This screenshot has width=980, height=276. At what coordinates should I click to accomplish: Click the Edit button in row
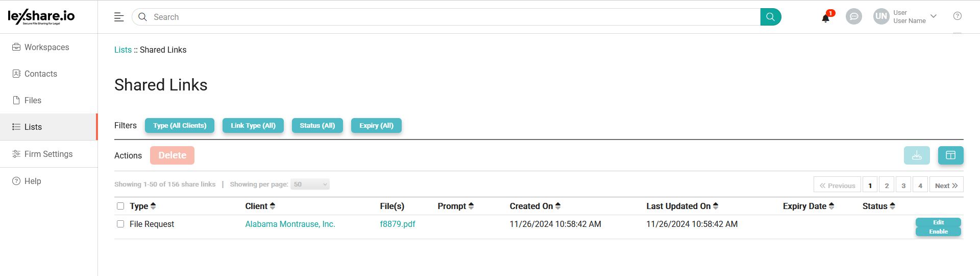(938, 222)
